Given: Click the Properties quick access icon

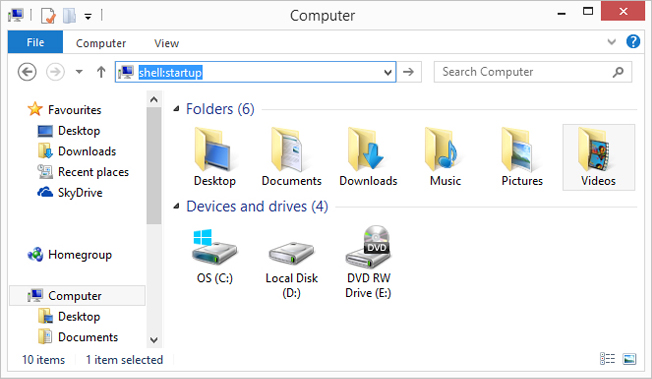Looking at the screenshot, I should coord(48,16).
